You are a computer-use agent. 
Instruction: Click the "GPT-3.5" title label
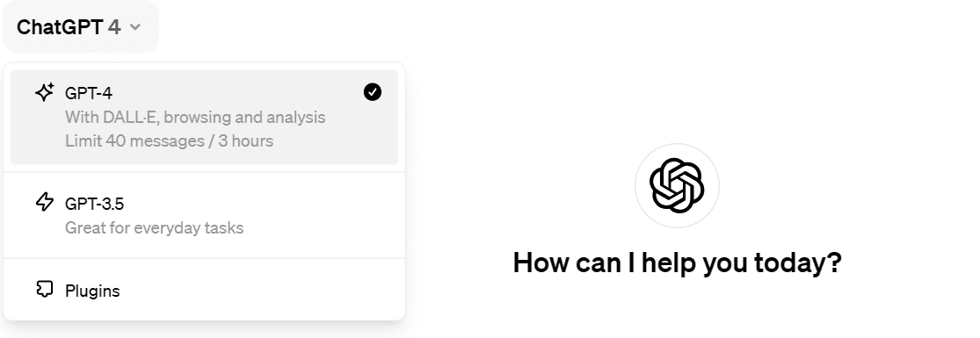tap(94, 204)
